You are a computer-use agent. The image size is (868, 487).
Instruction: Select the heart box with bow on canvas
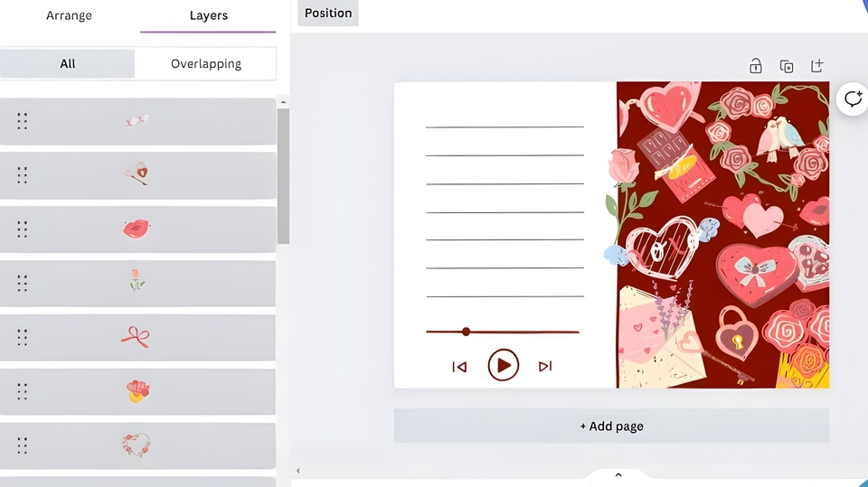(756, 274)
